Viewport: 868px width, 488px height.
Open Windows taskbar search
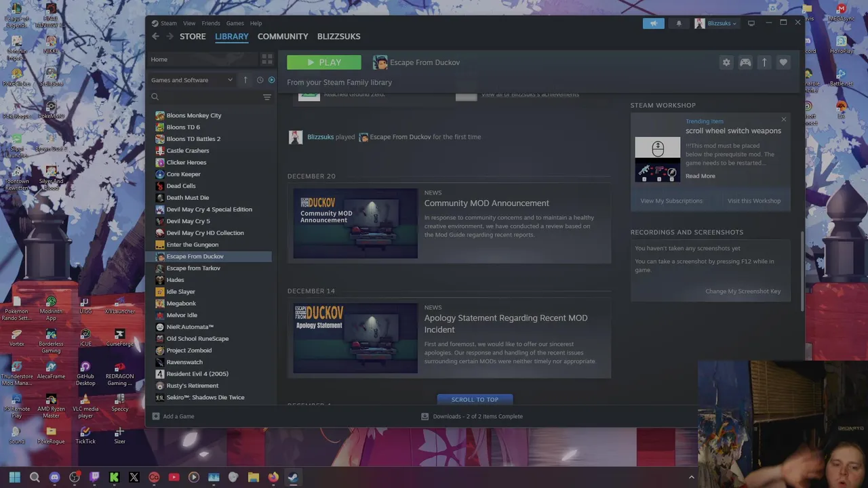(35, 477)
